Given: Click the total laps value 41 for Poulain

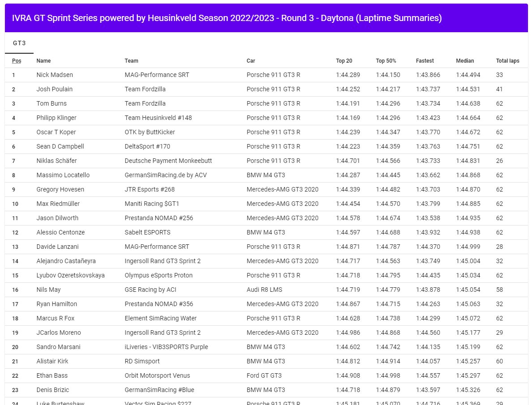Looking at the screenshot, I should coord(499,89).
